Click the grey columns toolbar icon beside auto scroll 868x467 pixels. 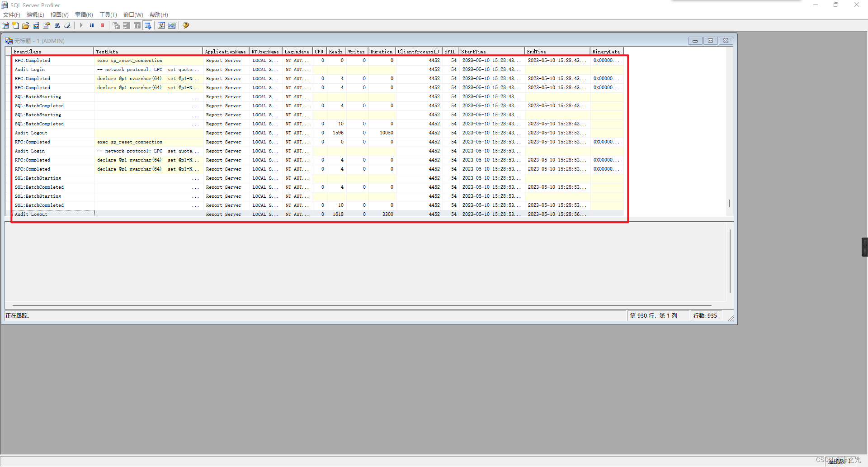pyautogui.click(x=137, y=25)
